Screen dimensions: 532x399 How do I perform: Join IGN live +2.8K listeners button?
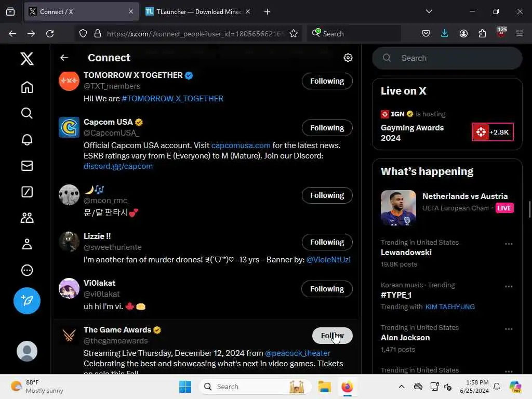[493, 132]
